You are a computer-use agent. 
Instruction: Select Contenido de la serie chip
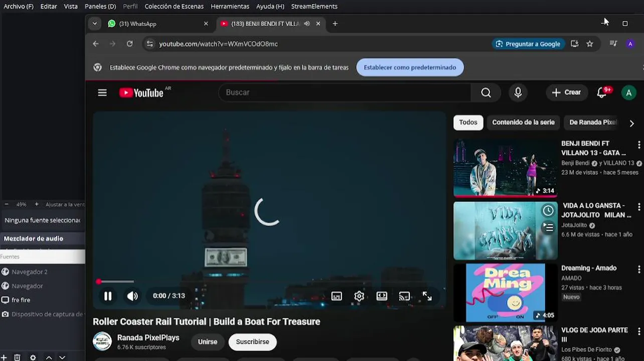(523, 122)
